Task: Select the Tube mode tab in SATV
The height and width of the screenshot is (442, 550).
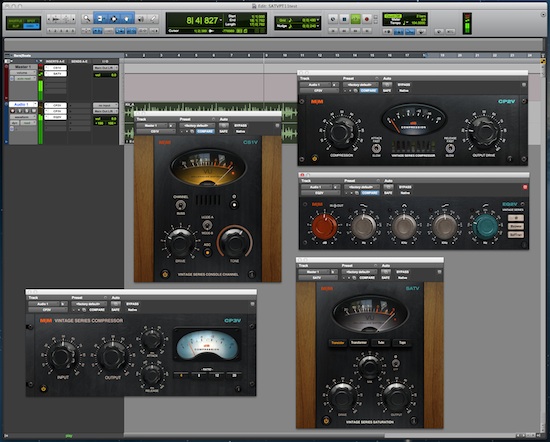Action: point(381,343)
